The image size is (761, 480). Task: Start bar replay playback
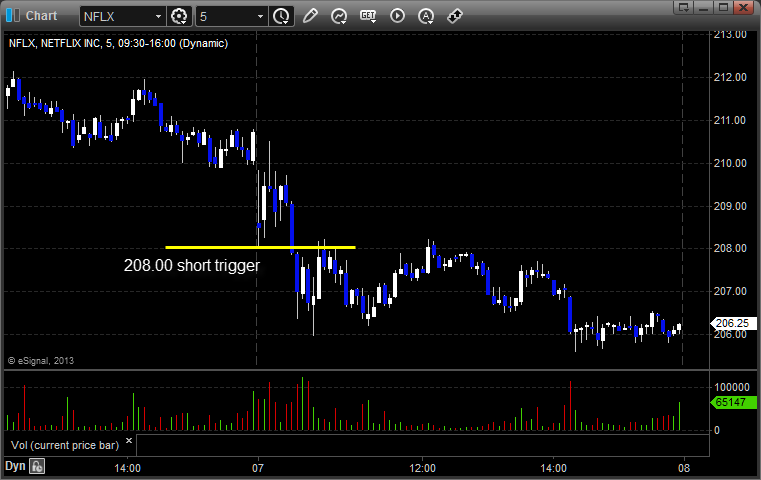tap(397, 16)
